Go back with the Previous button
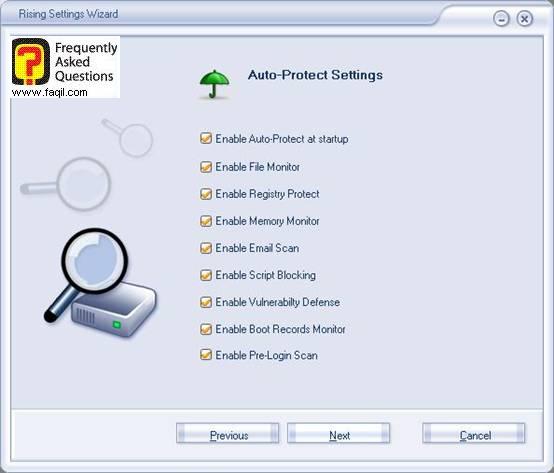This screenshot has width=554, height=473. (x=228, y=433)
